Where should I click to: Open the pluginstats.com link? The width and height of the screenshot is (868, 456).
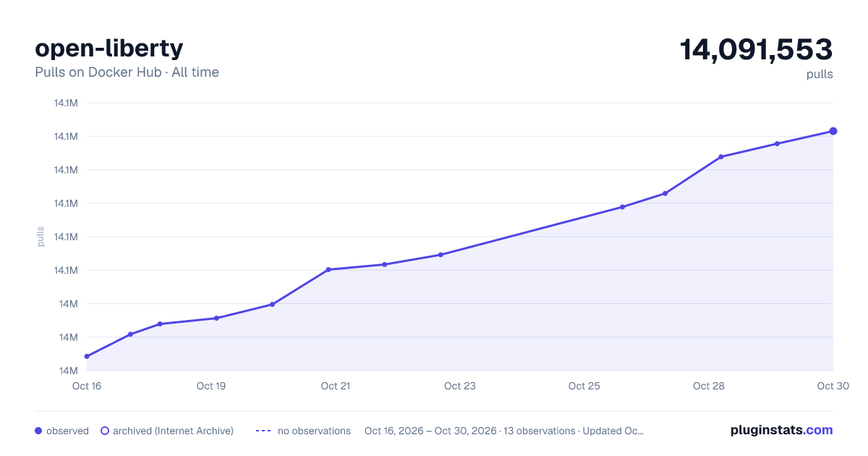point(781,430)
